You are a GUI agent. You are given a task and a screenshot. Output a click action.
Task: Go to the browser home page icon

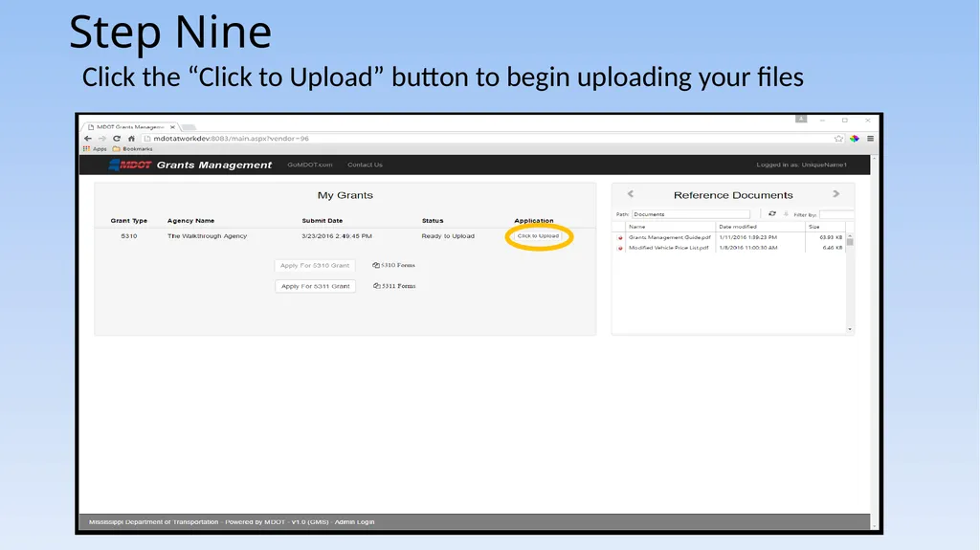click(131, 138)
